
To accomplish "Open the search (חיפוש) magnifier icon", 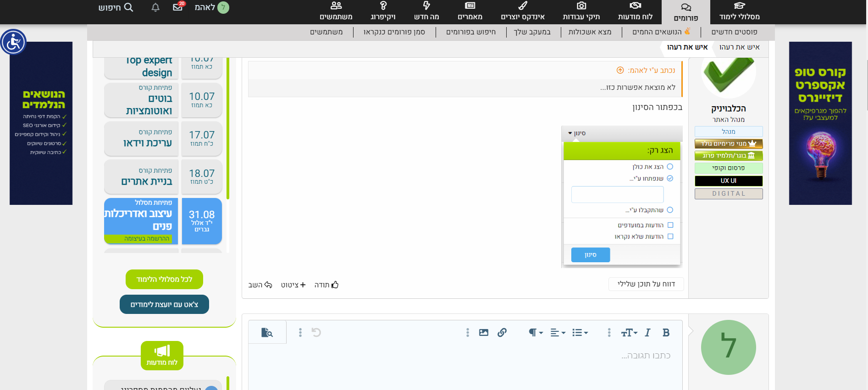I will [128, 7].
